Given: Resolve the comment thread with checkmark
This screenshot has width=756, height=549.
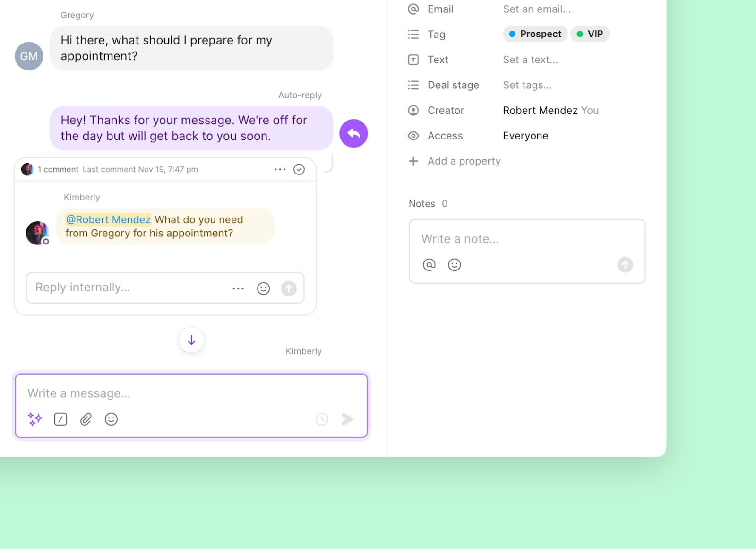Looking at the screenshot, I should point(299,169).
